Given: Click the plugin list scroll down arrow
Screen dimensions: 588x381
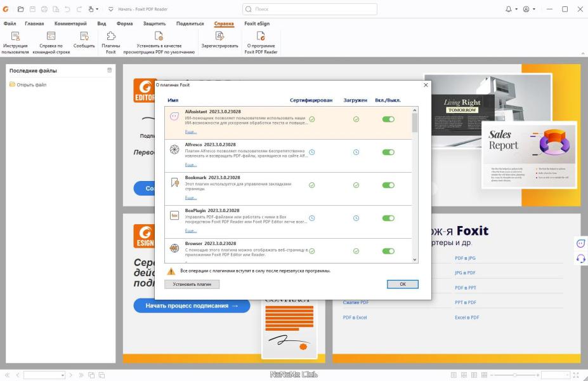Looking at the screenshot, I should pos(415,259).
